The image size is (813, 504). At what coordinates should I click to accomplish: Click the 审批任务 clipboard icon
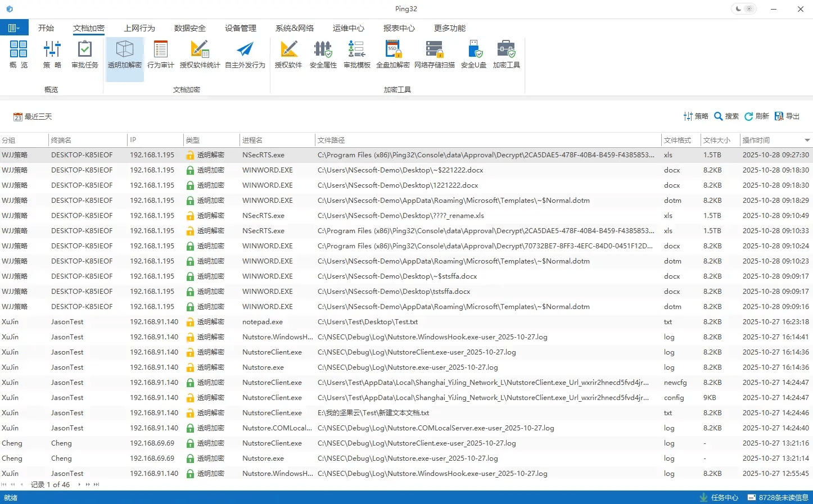[x=85, y=55]
